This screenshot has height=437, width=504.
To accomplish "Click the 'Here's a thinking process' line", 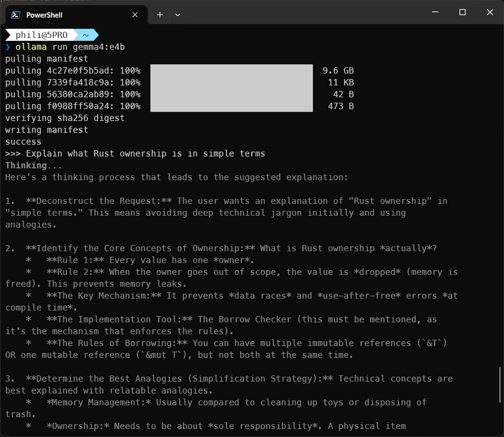I will pos(177,177).
